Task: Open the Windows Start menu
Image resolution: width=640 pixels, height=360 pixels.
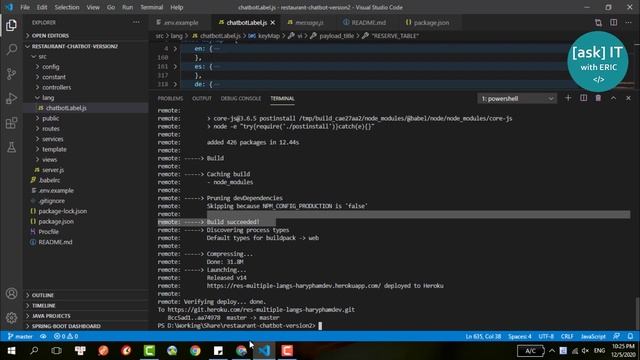Action: (11, 351)
